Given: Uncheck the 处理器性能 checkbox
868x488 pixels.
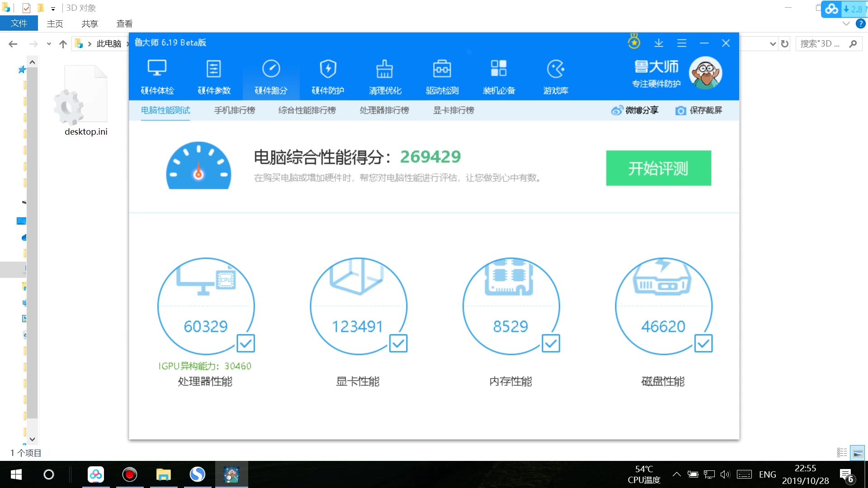Looking at the screenshot, I should point(246,343).
